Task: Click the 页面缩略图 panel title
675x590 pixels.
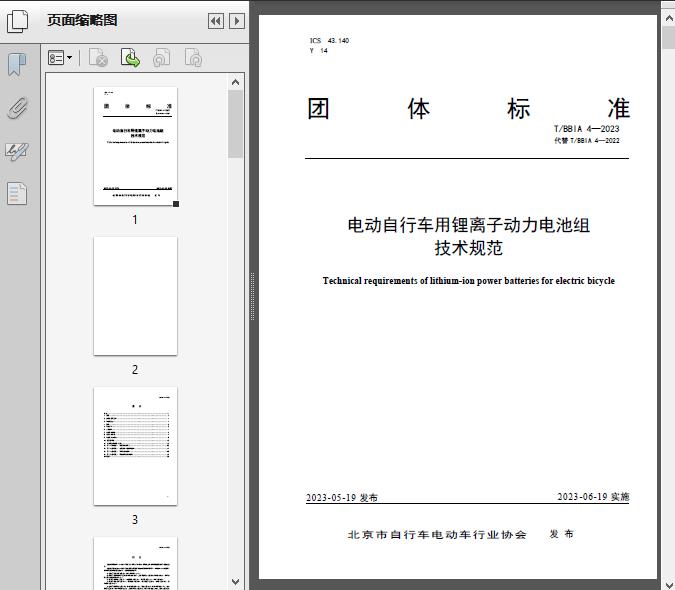Action: (x=82, y=20)
